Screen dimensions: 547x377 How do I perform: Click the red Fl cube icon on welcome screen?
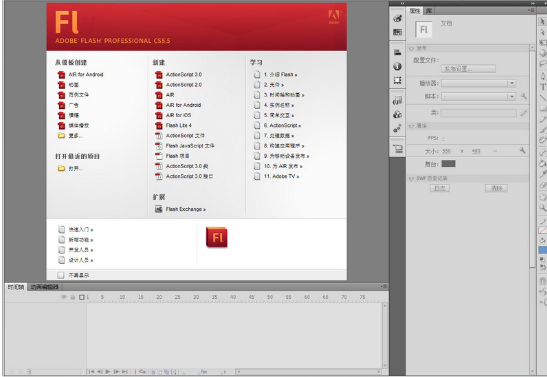tap(217, 237)
